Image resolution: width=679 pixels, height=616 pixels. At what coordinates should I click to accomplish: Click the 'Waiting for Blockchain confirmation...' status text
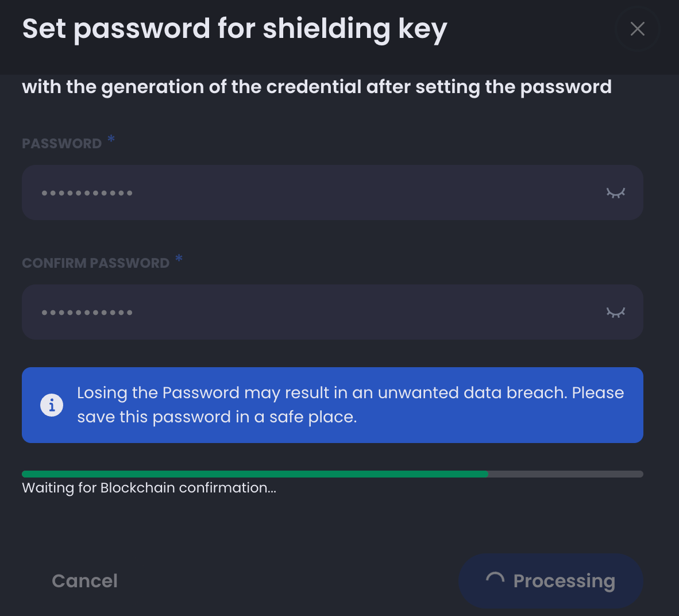point(149,488)
